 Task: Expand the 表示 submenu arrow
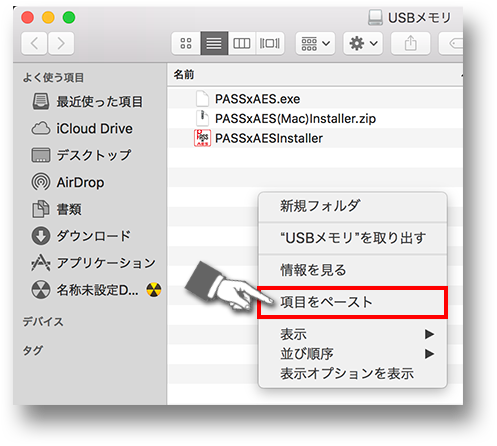tap(429, 334)
